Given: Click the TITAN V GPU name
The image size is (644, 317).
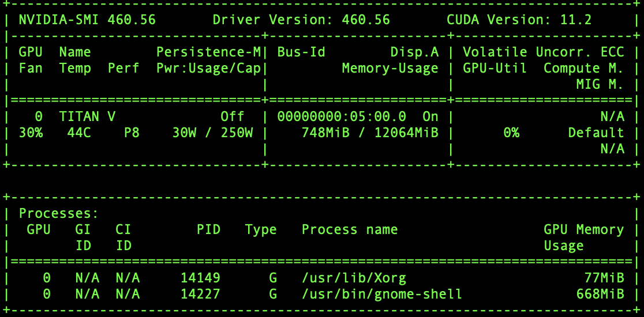Looking at the screenshot, I should 87,117.
